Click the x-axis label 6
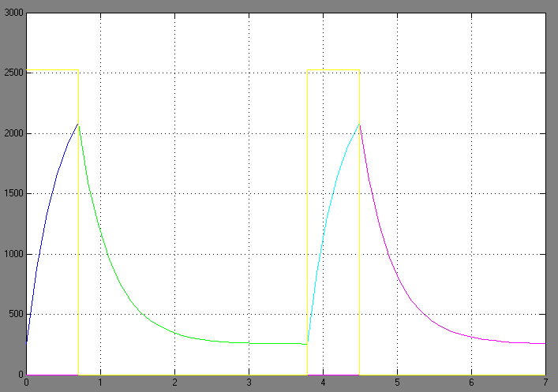This screenshot has height=392, width=558. coord(471,383)
